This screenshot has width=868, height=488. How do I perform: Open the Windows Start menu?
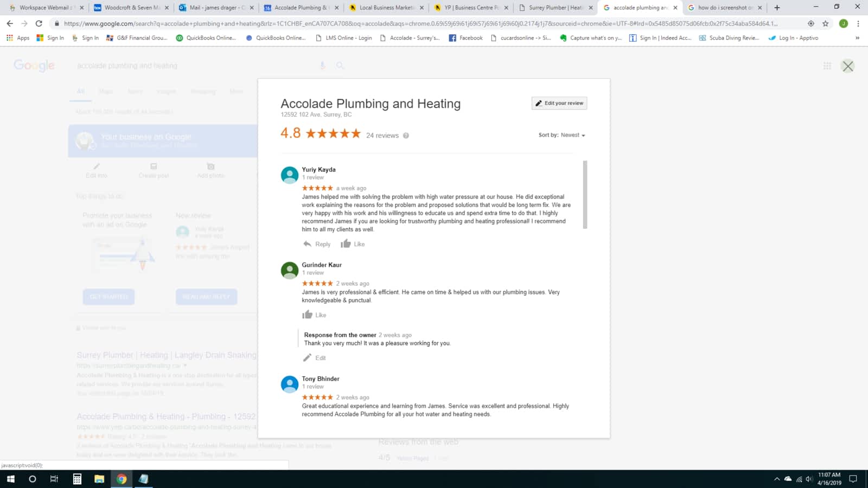[x=10, y=479]
